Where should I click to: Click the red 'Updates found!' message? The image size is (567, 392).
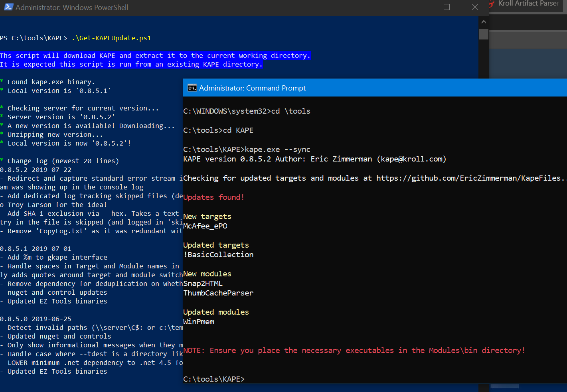tap(213, 197)
